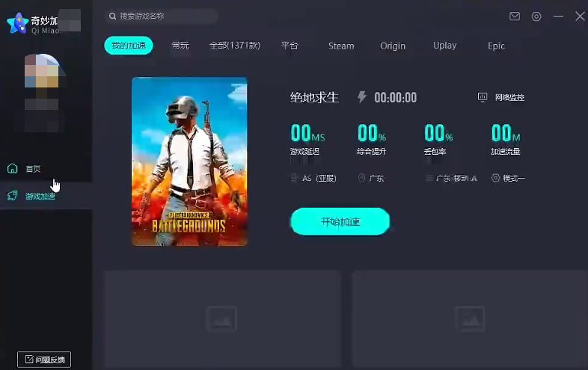Image resolution: width=588 pixels, height=370 pixels.
Task: Click the rocket game acceleration icon
Action: 13,195
